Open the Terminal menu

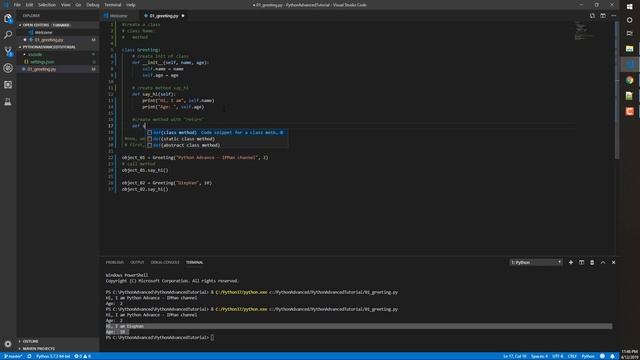click(113, 5)
